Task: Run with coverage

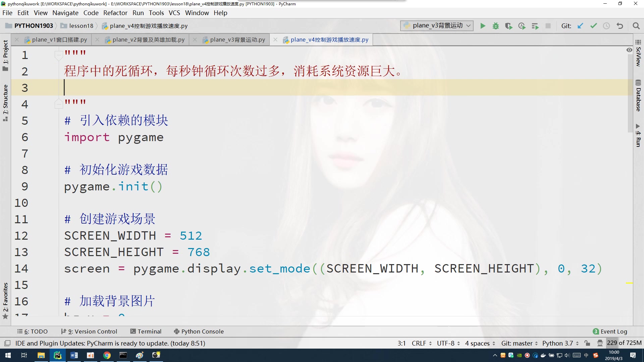Action: point(509,26)
